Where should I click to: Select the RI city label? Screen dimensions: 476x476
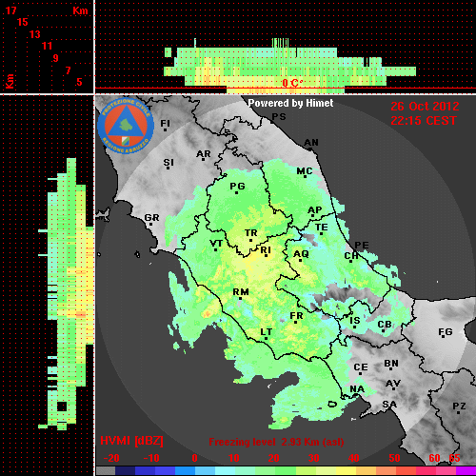click(x=266, y=250)
